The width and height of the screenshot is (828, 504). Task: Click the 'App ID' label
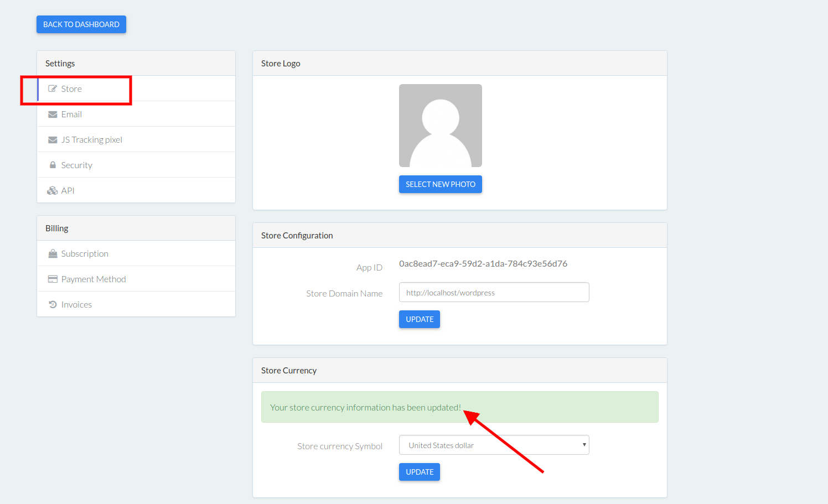click(369, 267)
